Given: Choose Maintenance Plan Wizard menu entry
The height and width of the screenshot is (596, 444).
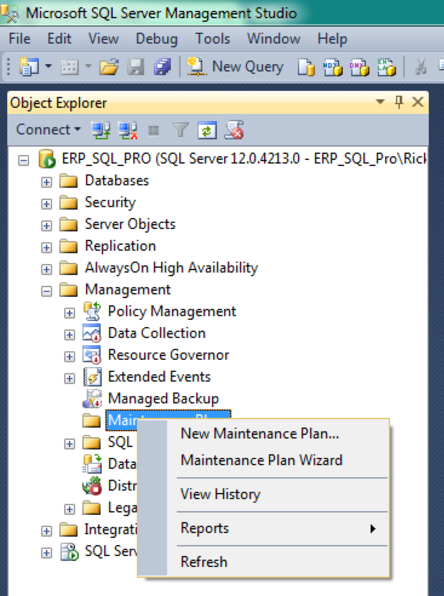Looking at the screenshot, I should pos(262,460).
